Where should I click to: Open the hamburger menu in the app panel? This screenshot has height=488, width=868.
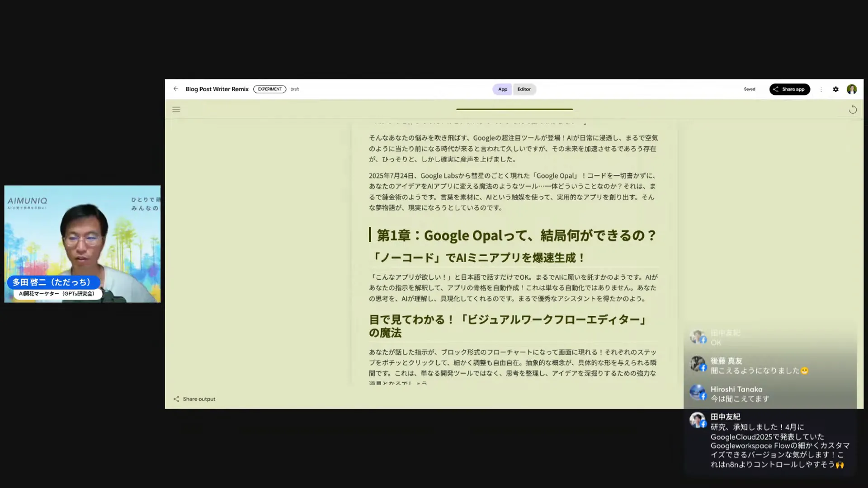click(176, 109)
